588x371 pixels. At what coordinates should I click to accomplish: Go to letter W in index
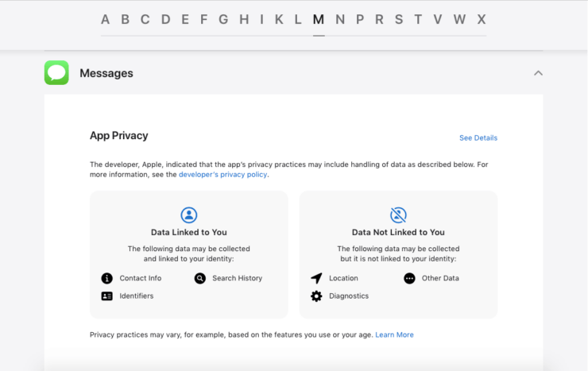(460, 20)
